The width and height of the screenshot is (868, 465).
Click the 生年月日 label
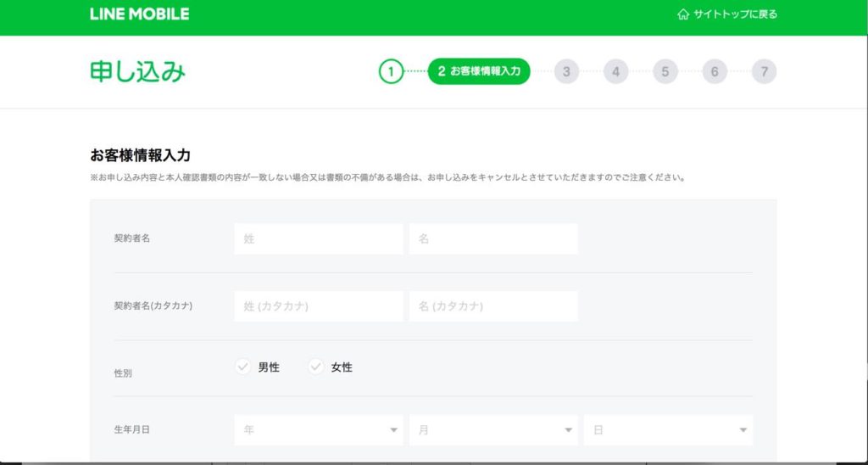click(x=131, y=430)
